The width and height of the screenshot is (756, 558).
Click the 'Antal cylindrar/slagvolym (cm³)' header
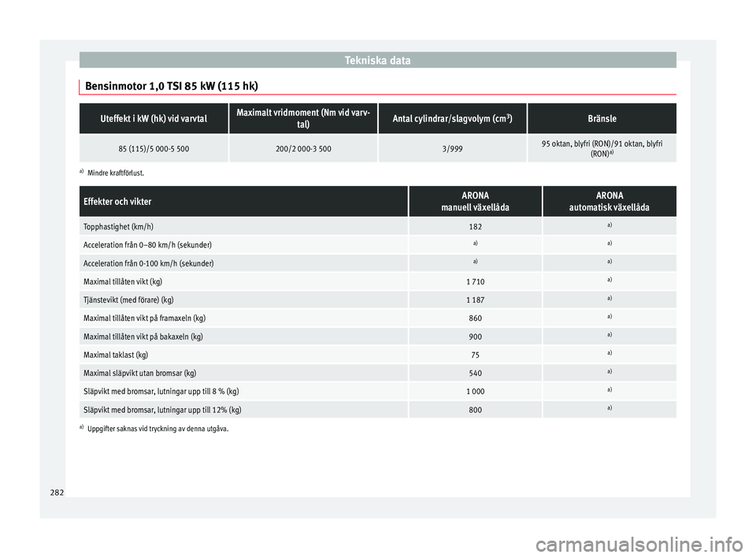[452, 119]
